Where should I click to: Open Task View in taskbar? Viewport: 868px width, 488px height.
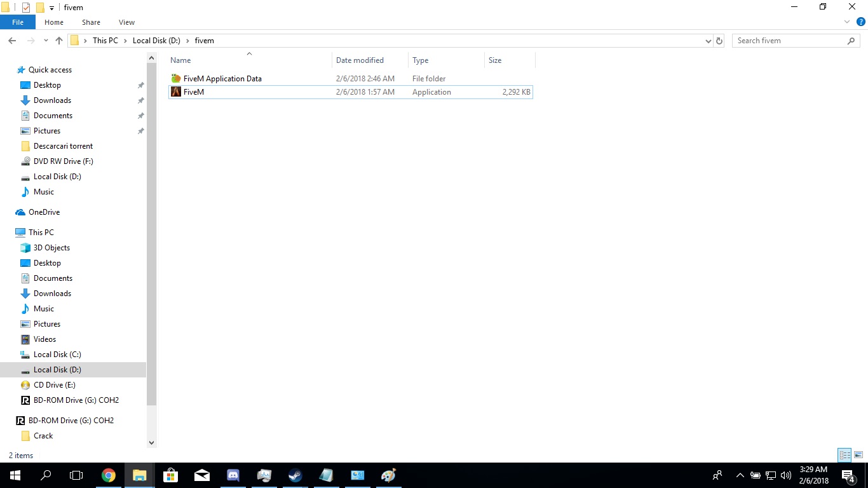tap(76, 475)
